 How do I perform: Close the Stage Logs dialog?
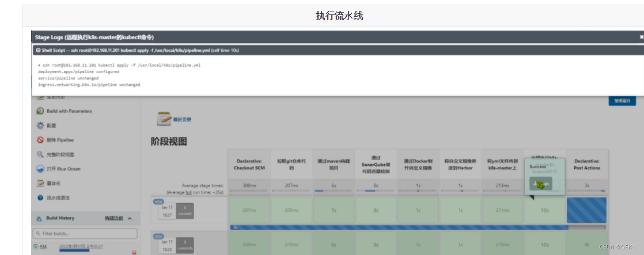641,37
